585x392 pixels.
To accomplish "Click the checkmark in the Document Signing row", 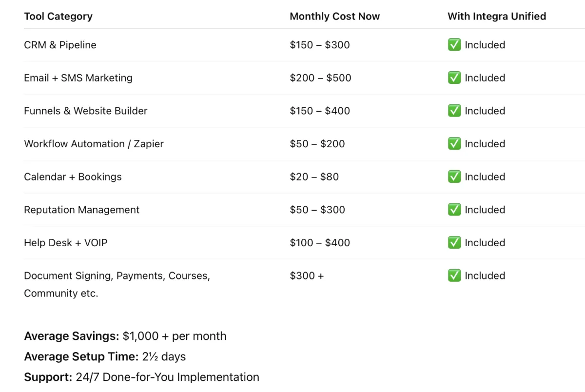I will click(x=454, y=275).
